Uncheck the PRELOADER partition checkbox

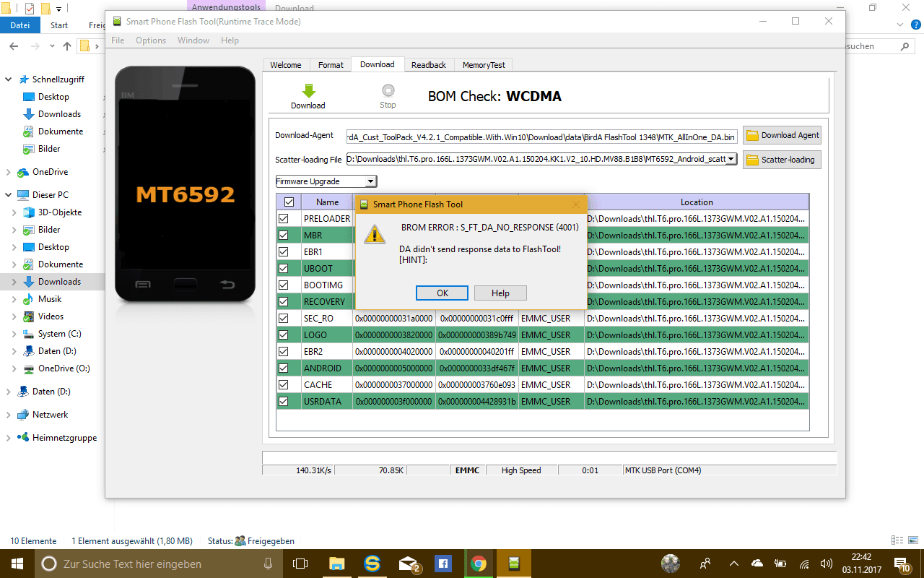point(284,218)
